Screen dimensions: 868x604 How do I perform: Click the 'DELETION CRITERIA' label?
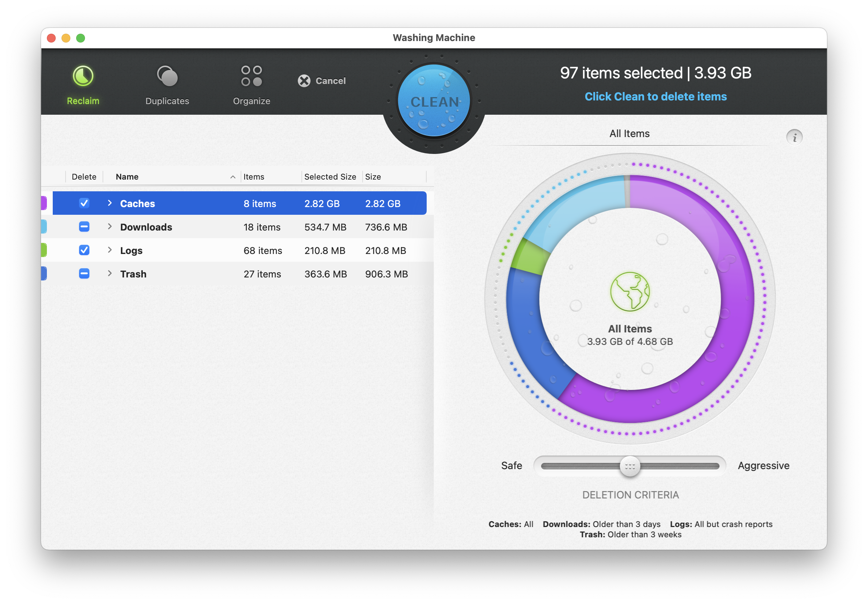pyautogui.click(x=630, y=495)
